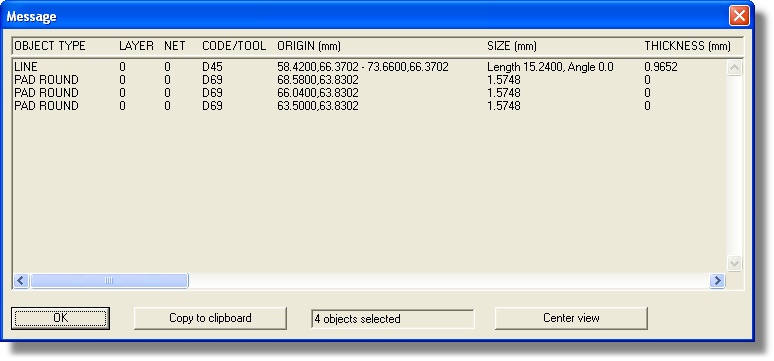This screenshot has height=361, width=774.
Task: Click the OBJECT TYPE column header
Action: pyautogui.click(x=50, y=46)
